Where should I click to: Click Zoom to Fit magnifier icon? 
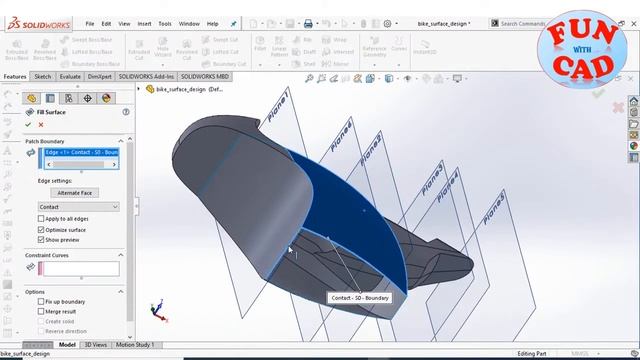pyautogui.click(x=309, y=78)
